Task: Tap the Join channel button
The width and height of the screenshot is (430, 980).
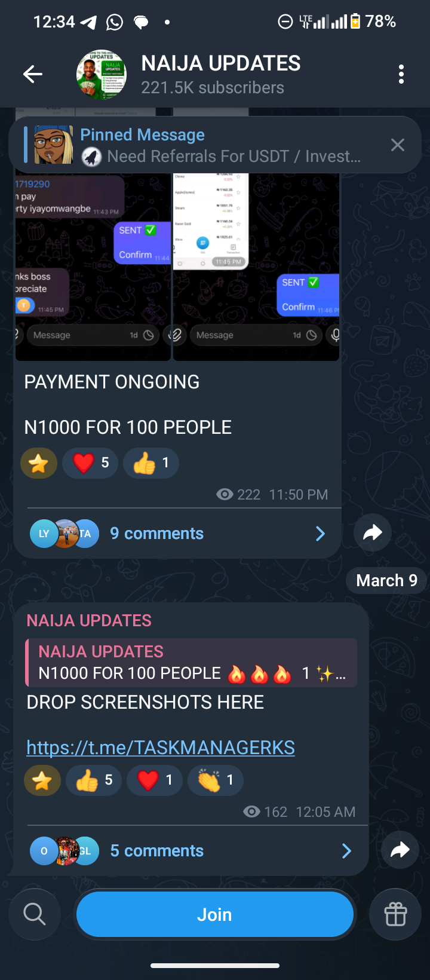Action: coord(215,914)
